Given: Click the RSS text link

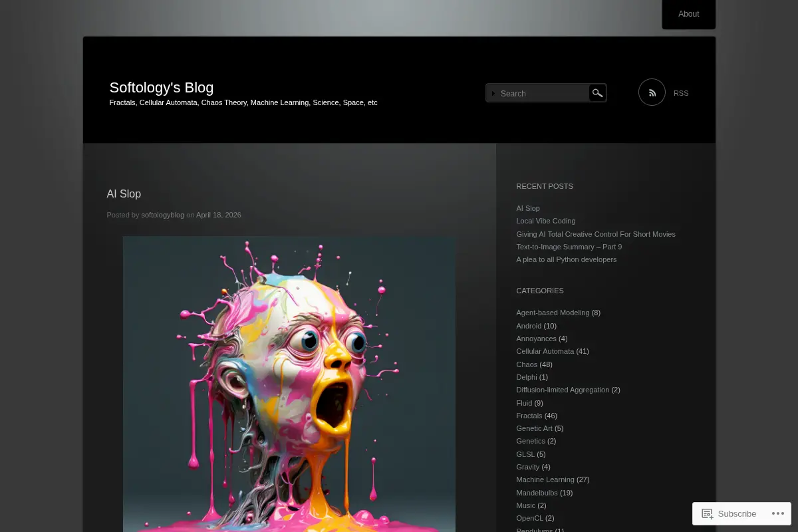Looking at the screenshot, I should [x=681, y=93].
